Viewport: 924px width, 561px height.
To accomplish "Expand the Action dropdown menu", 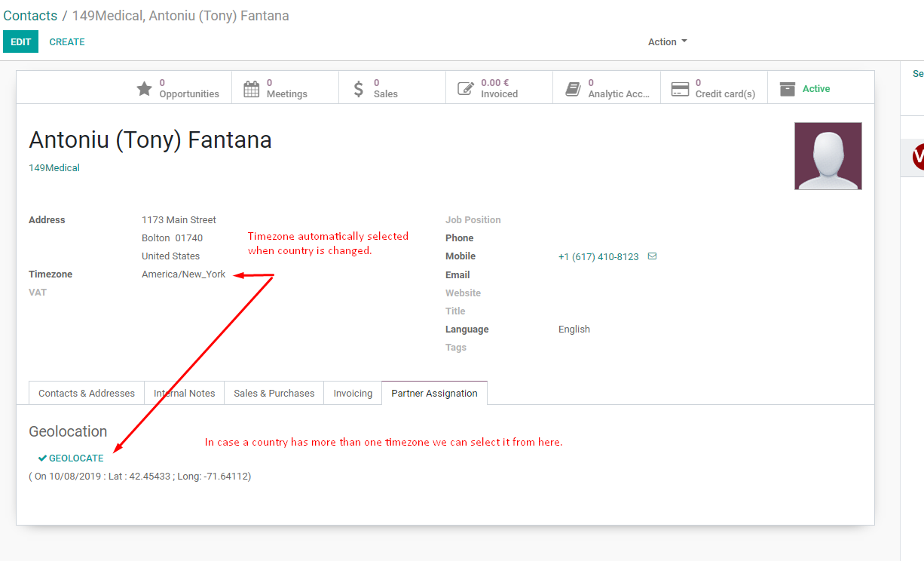I will coord(667,42).
